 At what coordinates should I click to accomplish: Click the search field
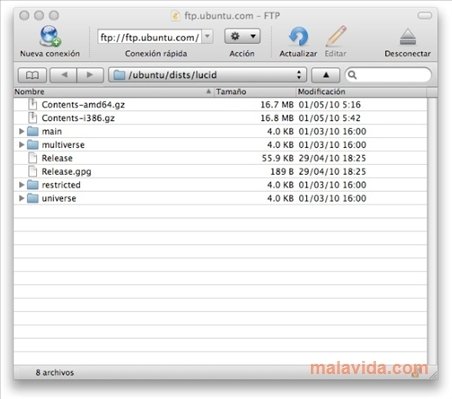(x=388, y=75)
